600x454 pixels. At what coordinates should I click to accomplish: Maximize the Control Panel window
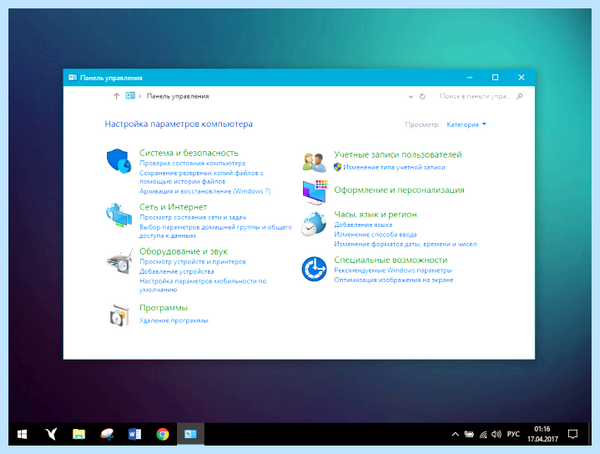(495, 78)
